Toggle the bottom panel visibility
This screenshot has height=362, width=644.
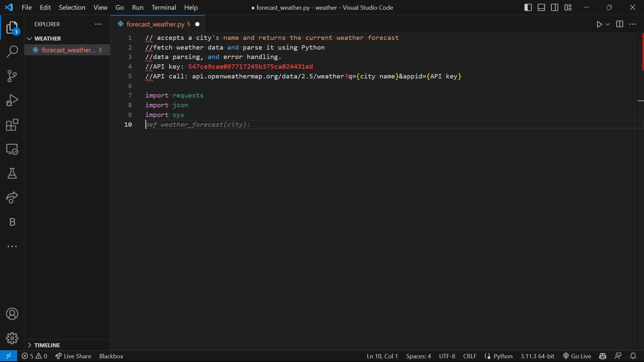[541, 7]
